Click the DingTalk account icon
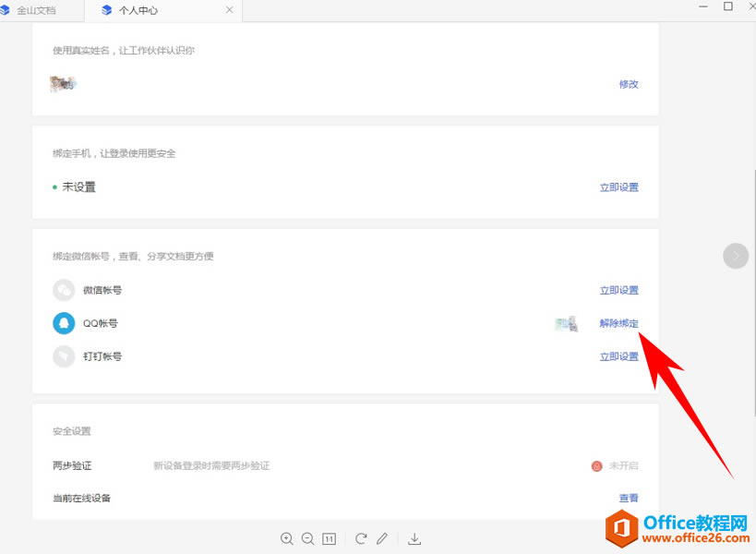Image resolution: width=756 pixels, height=554 pixels. point(64,356)
